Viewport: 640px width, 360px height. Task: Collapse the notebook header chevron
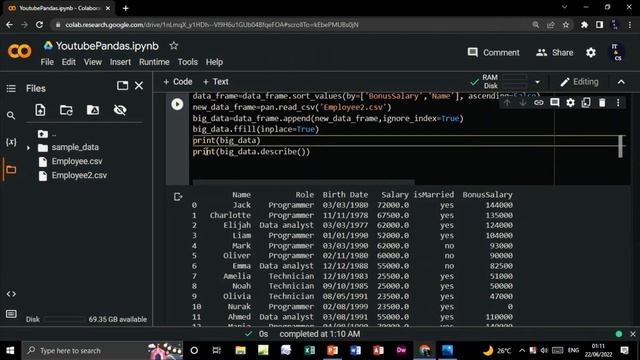coord(621,82)
